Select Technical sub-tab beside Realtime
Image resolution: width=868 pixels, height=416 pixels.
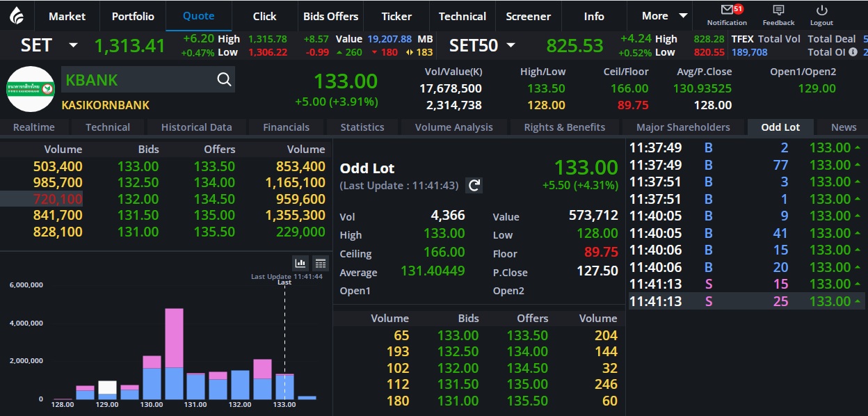point(108,127)
